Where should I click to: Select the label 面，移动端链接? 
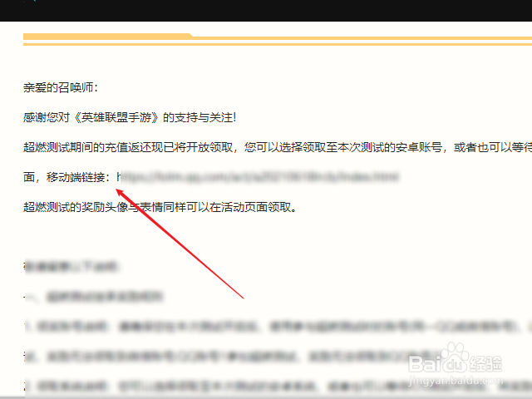click(66, 177)
